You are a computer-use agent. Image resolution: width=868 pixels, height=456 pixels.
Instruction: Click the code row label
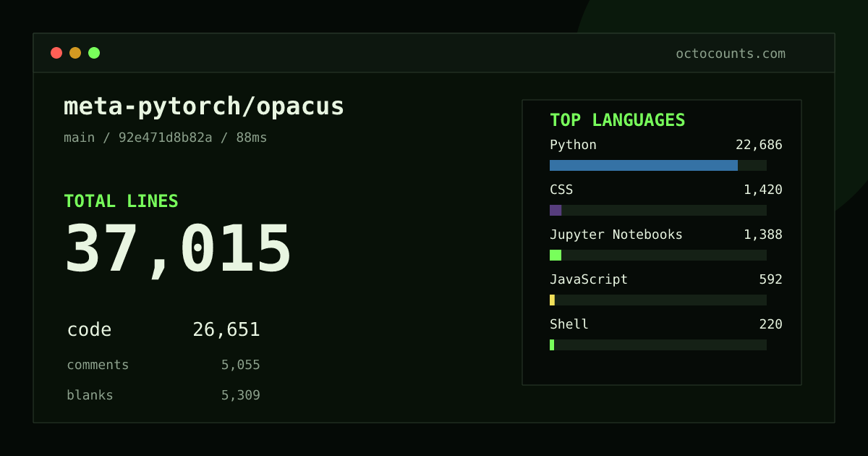click(x=89, y=330)
